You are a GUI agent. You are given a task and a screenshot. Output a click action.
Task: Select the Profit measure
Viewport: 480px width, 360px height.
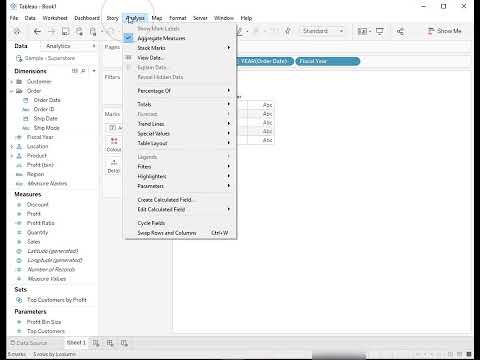coord(34,214)
